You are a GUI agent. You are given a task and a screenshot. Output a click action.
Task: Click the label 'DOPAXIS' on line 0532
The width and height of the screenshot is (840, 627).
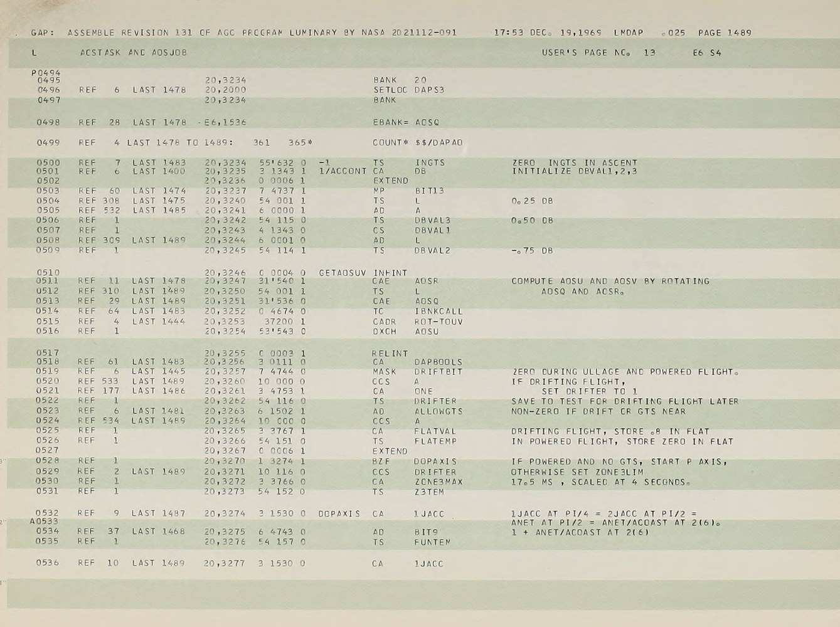coord(339,514)
